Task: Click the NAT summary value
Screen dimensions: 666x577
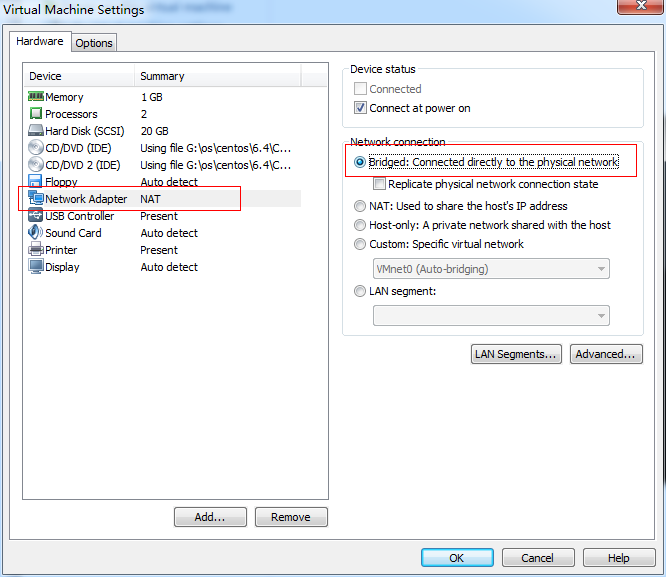Action: tap(150, 199)
